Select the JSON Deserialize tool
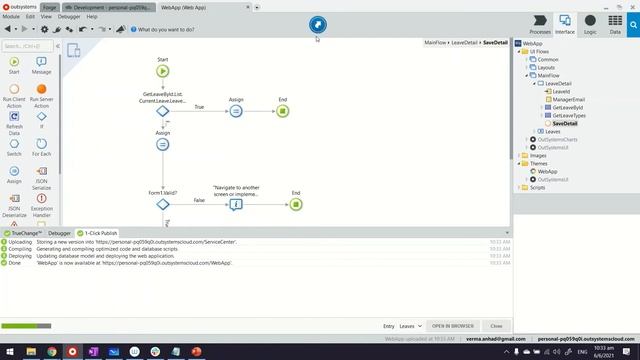The image size is (640, 360). coord(14,205)
